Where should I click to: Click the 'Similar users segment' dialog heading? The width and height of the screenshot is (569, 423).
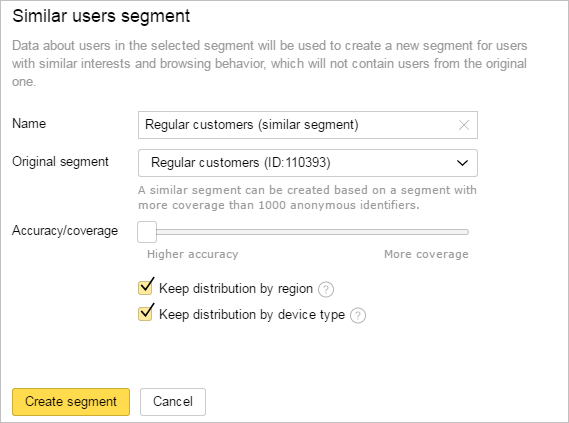click(101, 16)
